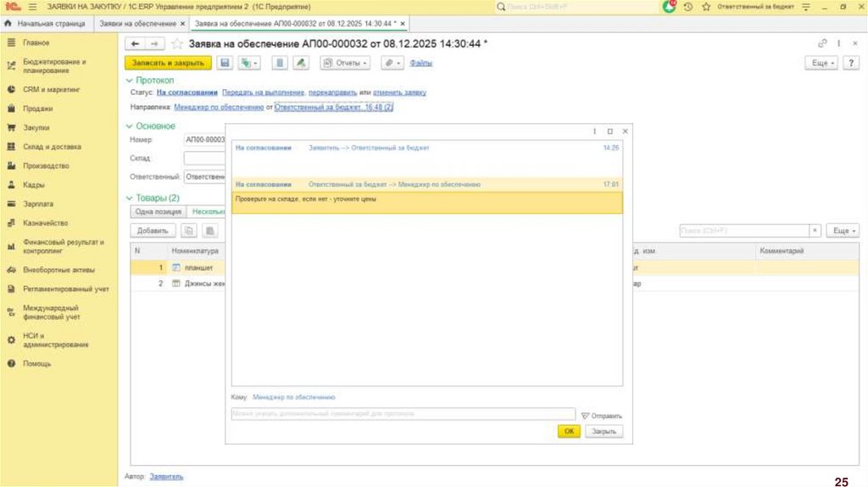Image resolution: width=868 pixels, height=487 pixels.
Task: Open Склад и доставка section
Action: (52, 148)
